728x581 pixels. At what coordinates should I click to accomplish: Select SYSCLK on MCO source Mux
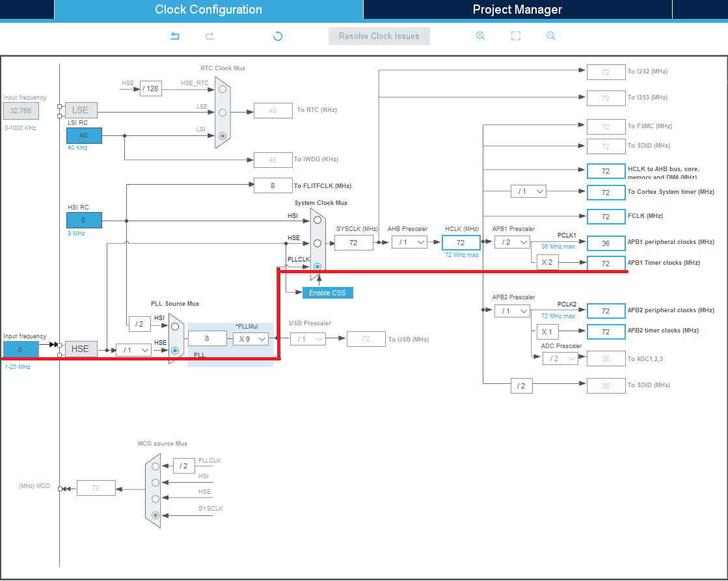tap(155, 515)
